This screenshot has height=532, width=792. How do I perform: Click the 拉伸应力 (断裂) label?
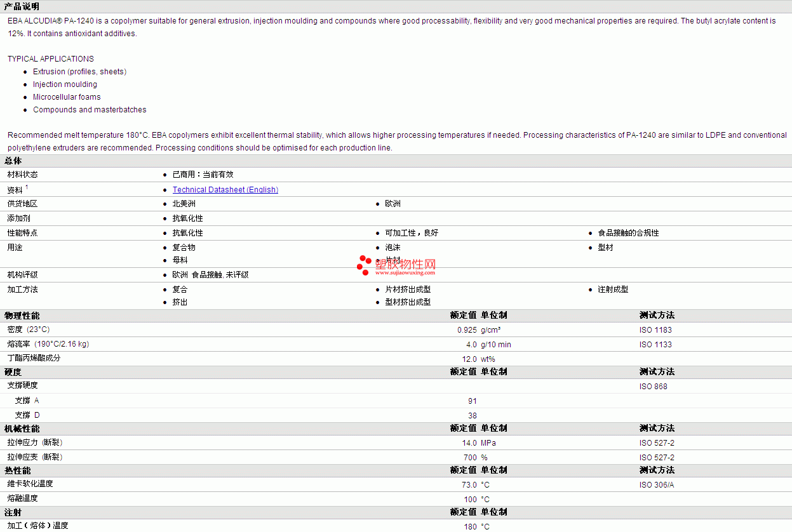[x=34, y=442]
